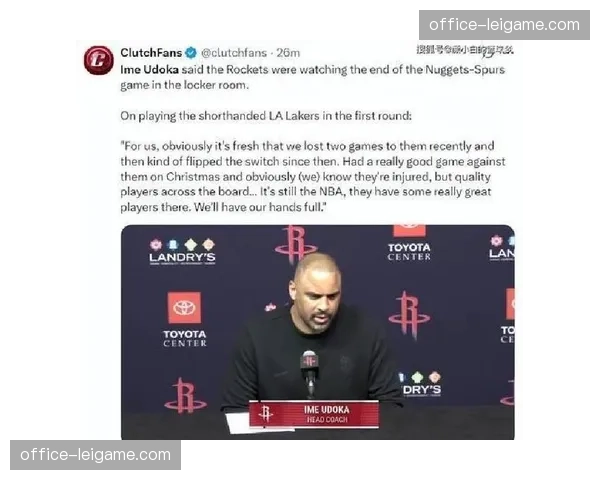Click the Rockets logo at lower left
The width and height of the screenshot is (600, 480).
(x=185, y=395)
